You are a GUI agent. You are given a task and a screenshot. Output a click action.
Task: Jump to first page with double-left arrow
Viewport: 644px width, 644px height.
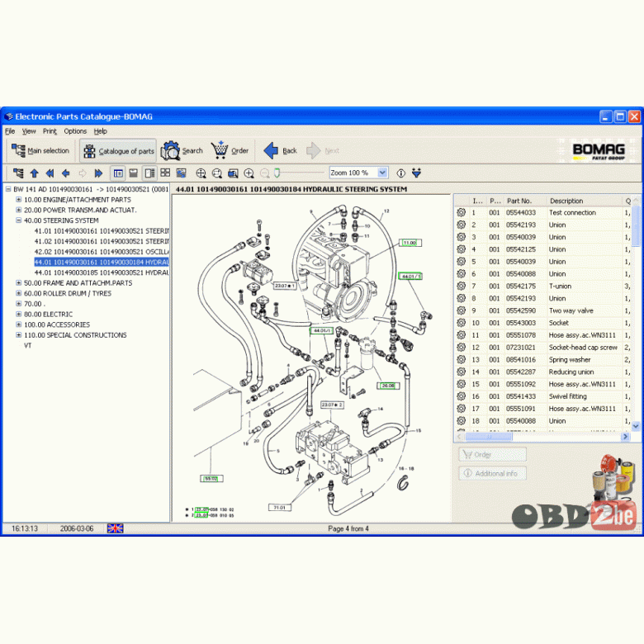coord(50,173)
